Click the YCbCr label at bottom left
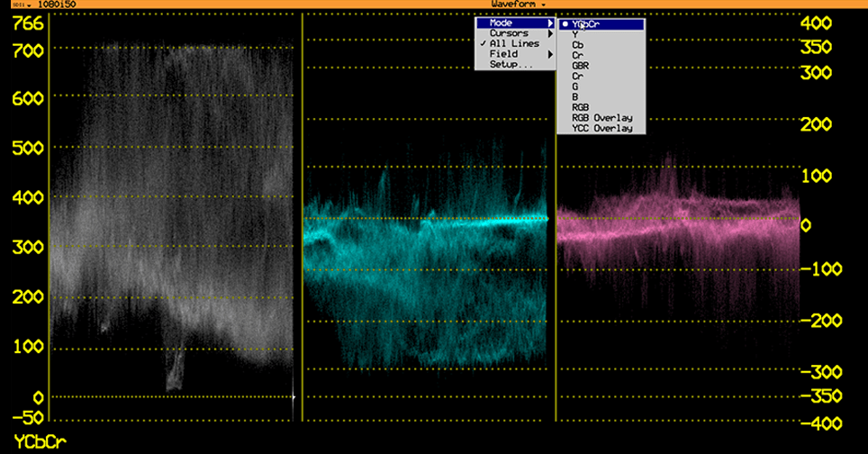The height and width of the screenshot is (454, 868). pos(40,442)
